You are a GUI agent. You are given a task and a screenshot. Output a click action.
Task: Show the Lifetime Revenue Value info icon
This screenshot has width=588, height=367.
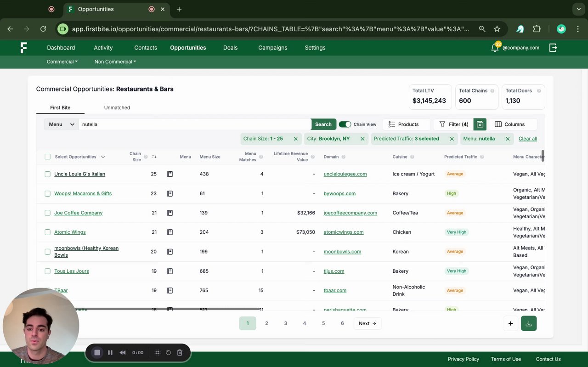[312, 157]
